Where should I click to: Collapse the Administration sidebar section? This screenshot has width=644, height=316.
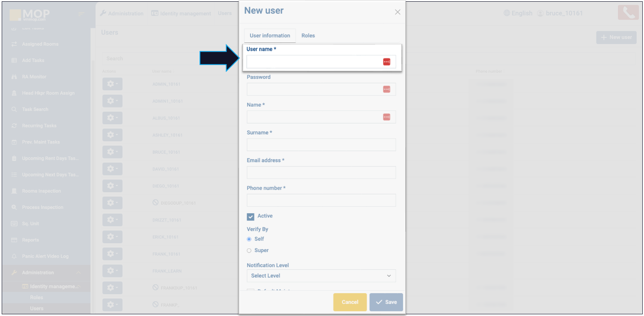click(78, 273)
